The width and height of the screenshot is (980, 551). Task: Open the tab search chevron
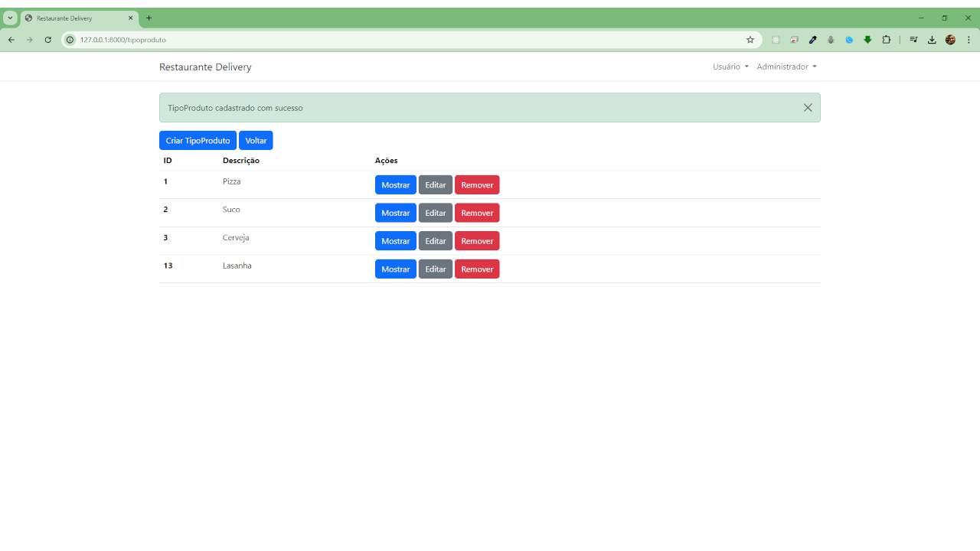pos(10,18)
